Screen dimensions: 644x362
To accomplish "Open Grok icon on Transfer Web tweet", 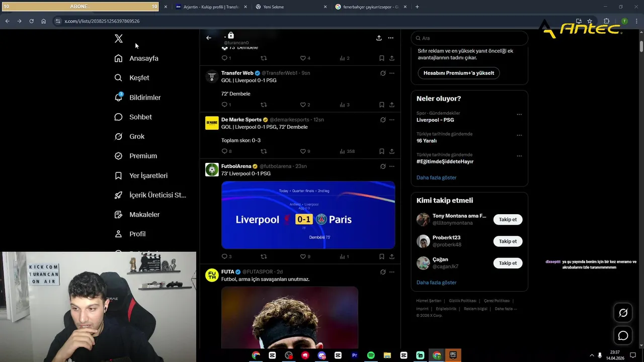I will pos(383,73).
